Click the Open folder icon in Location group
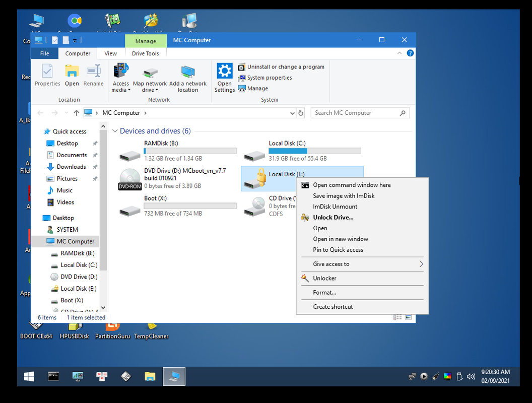This screenshot has width=532, height=403. point(72,71)
